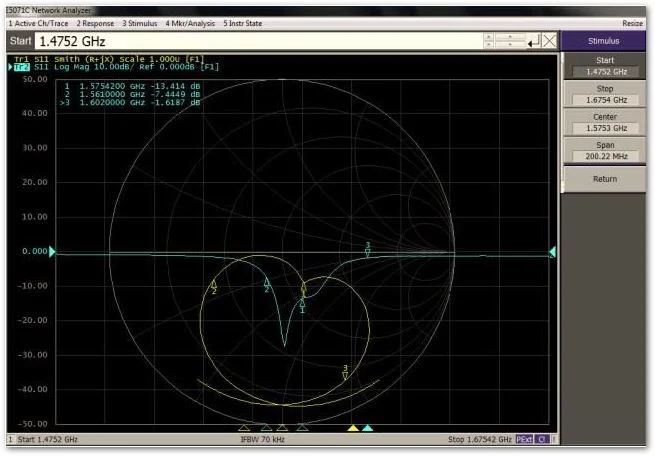Select the Center 1.5753 GHz softkey
The width and height of the screenshot is (655, 456).
pos(605,122)
